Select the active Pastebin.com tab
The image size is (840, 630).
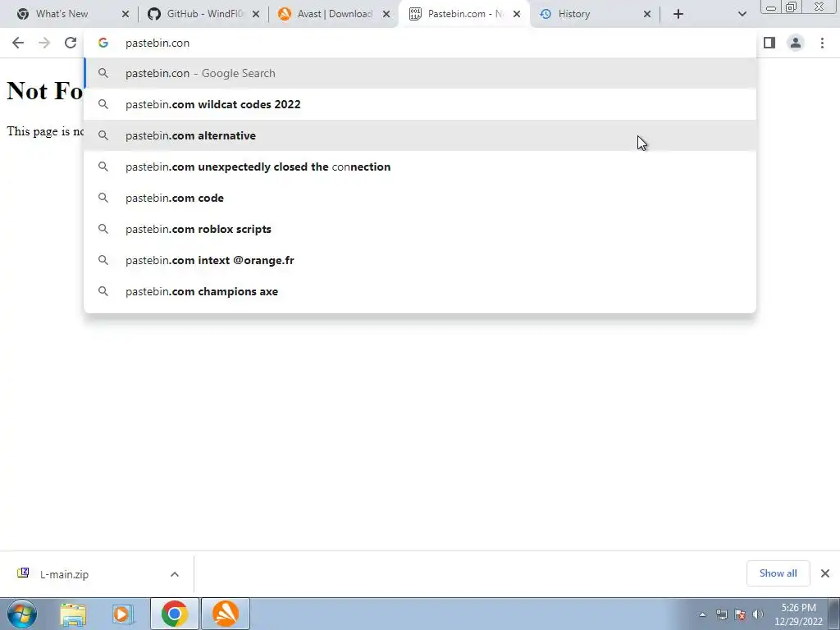click(x=464, y=14)
